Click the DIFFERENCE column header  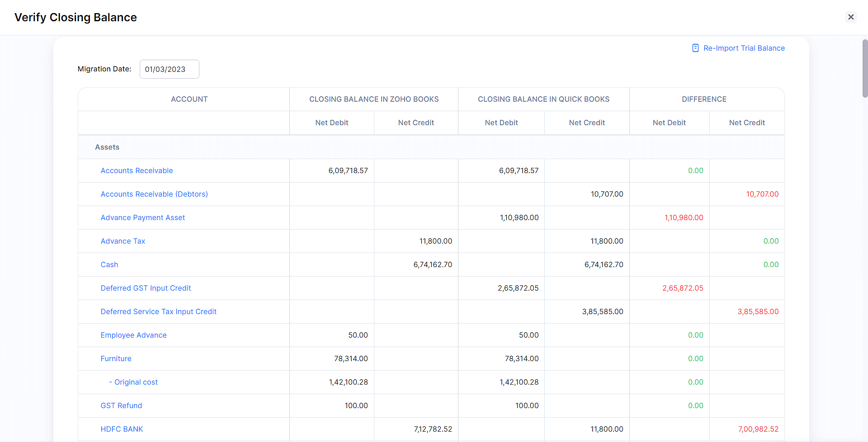pos(704,99)
